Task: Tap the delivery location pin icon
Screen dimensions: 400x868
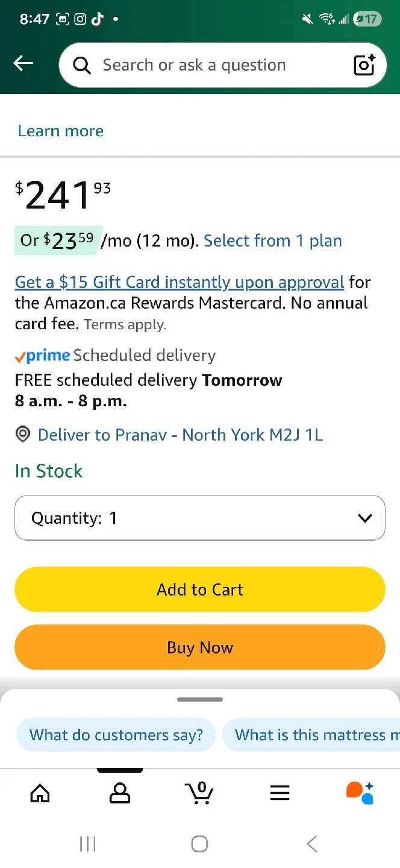Action: [23, 435]
